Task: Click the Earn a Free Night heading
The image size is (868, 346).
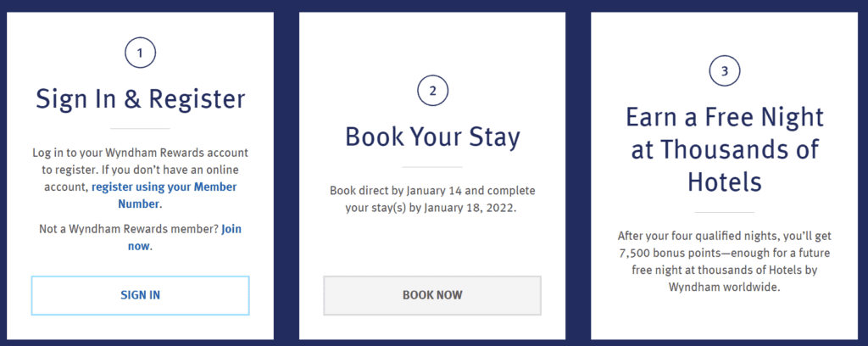Action: pyautogui.click(x=723, y=149)
